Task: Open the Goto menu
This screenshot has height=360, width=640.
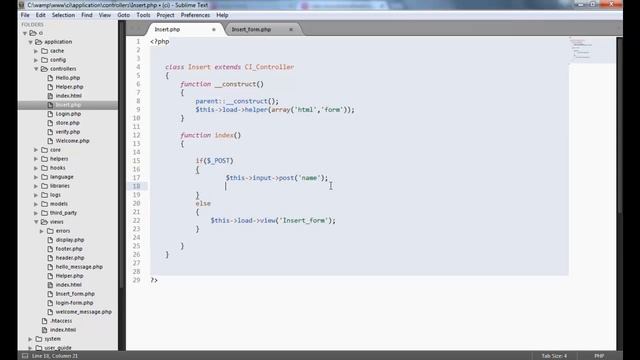Action: pos(124,15)
